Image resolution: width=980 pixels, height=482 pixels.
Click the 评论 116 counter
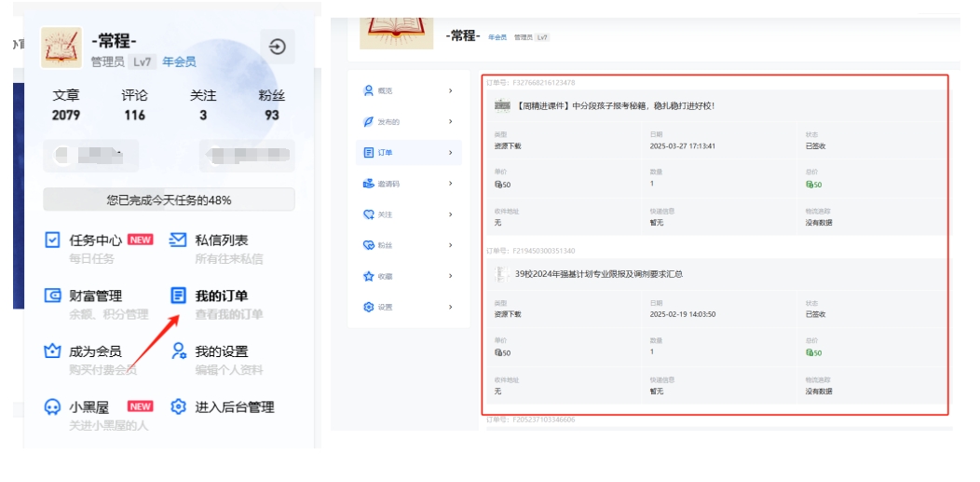click(134, 105)
